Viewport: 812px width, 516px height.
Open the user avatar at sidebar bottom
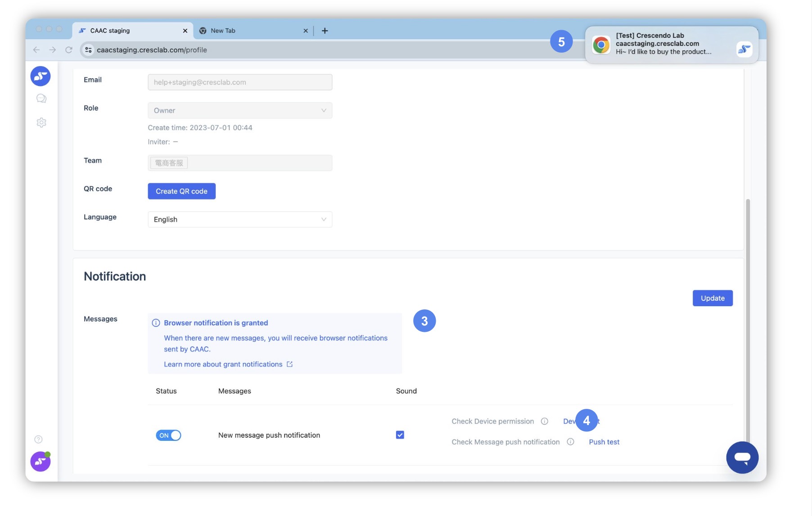[x=41, y=462]
